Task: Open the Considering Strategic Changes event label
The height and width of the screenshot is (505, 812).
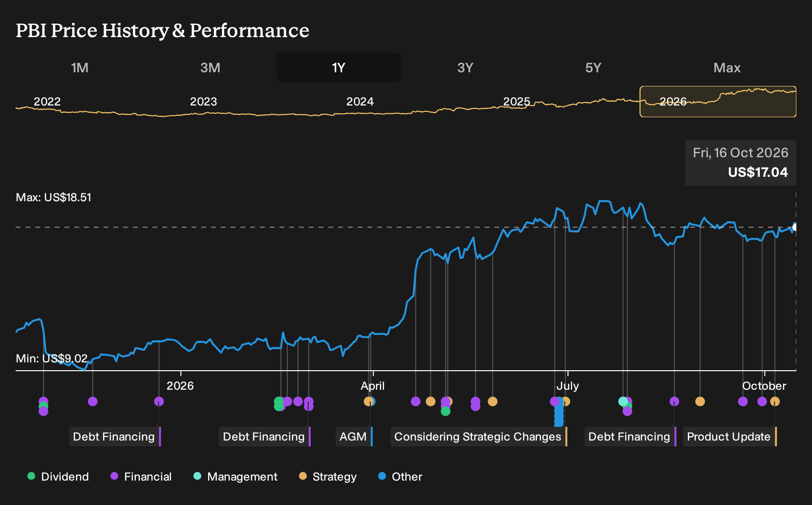Action: coord(479,437)
